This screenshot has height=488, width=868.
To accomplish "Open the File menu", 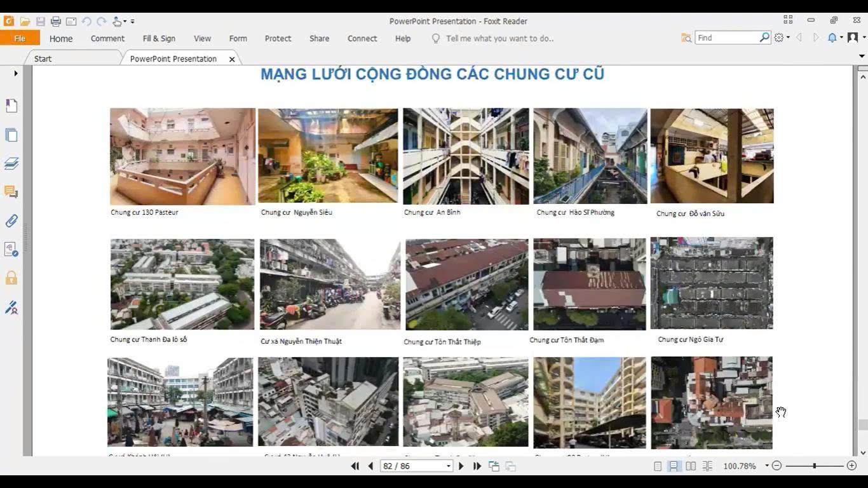I will 20,38.
